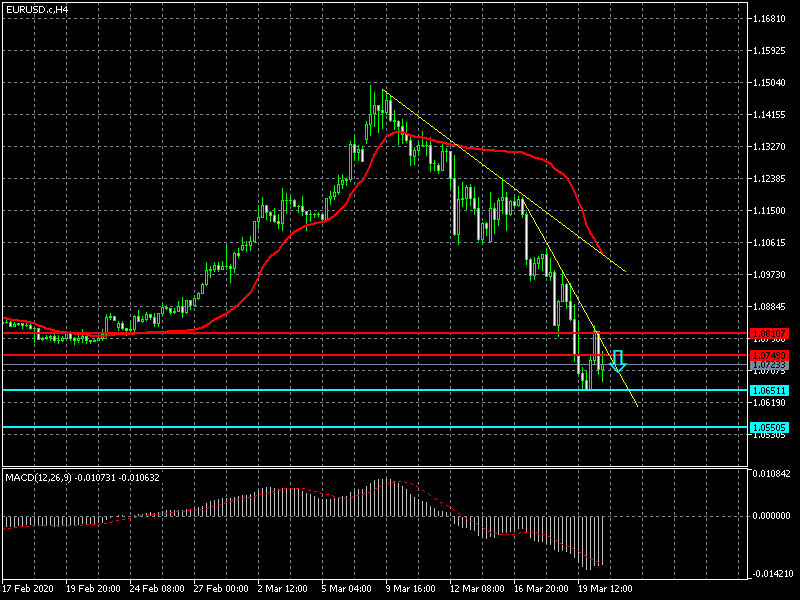Click the EURUSD.c,H4 chart title
Viewport: 800px width, 600px height.
coord(37,9)
